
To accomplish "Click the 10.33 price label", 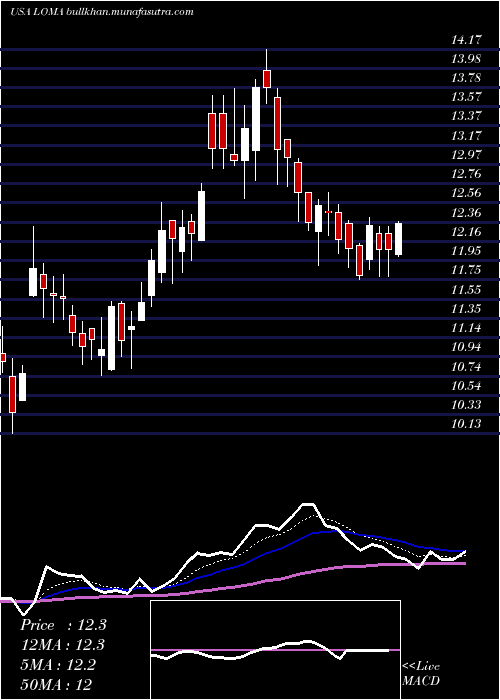I will 466,405.
